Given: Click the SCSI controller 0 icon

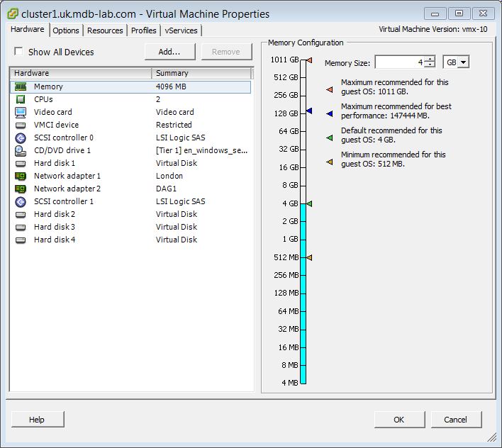Looking at the screenshot, I should [21, 138].
